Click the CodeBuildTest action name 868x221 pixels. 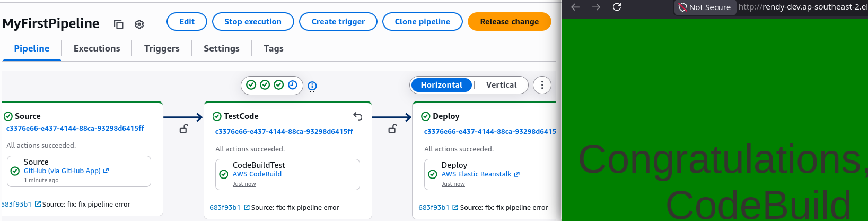pos(259,165)
